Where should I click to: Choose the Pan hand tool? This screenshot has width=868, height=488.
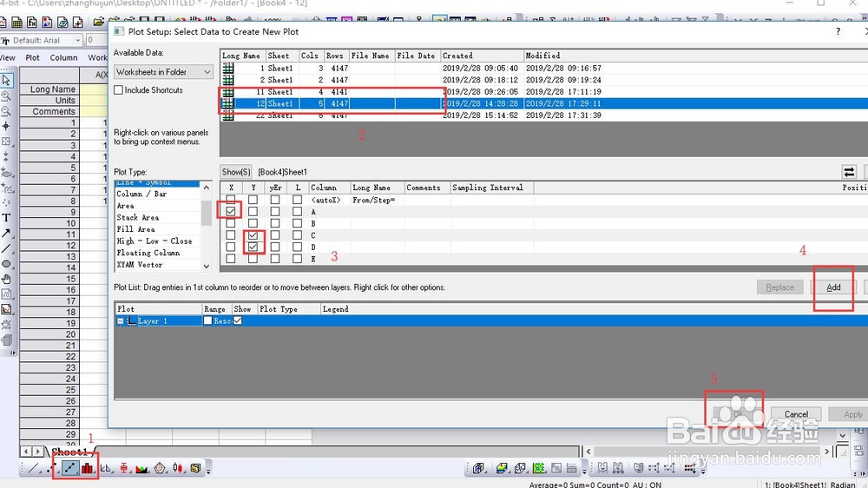click(6, 279)
